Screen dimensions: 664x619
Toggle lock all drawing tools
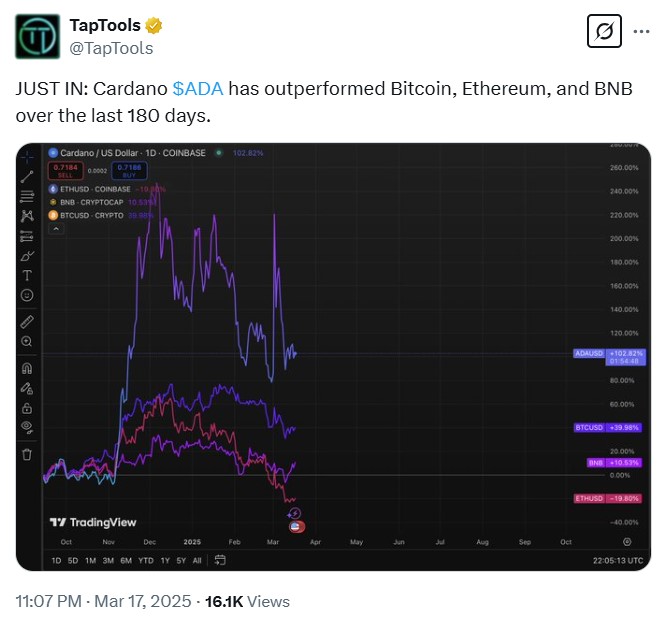[x=27, y=408]
